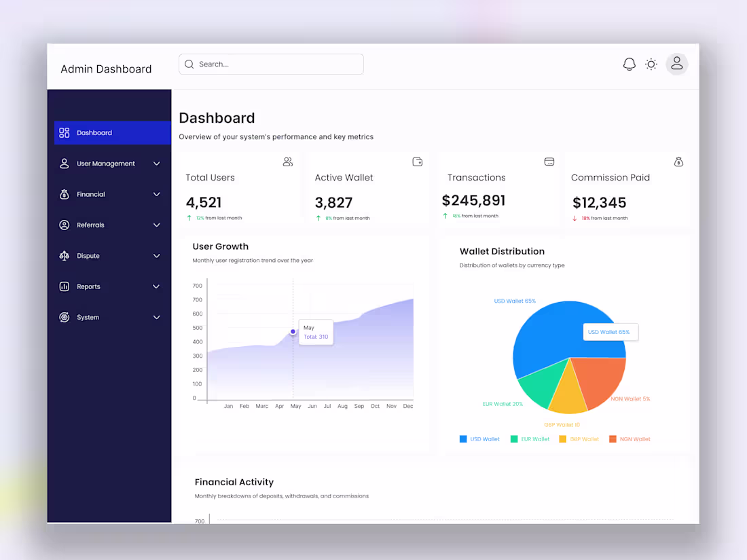The width and height of the screenshot is (747, 560).
Task: Toggle the EUR Wallet legend item
Action: [x=530, y=438]
